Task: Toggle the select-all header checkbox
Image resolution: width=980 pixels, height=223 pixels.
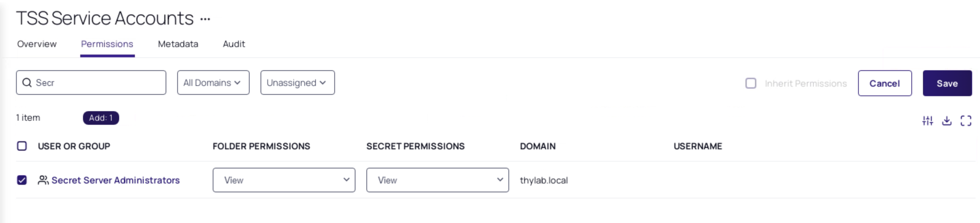Action: click(22, 146)
